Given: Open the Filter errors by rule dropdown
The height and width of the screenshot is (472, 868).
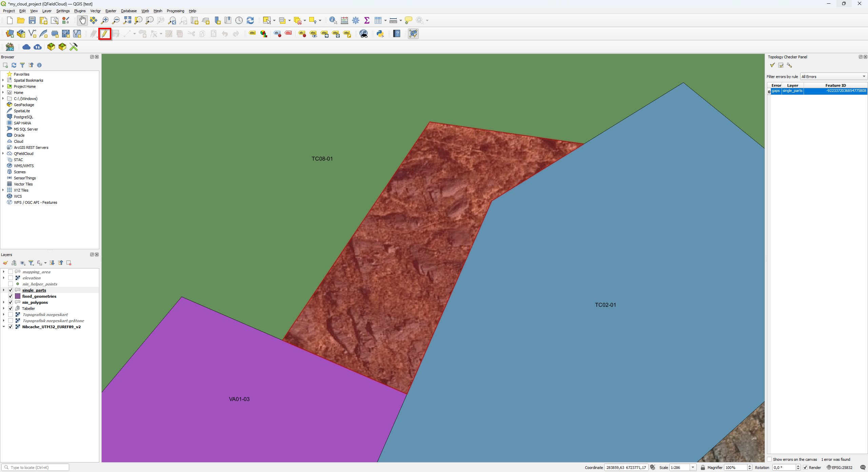Looking at the screenshot, I should tap(833, 77).
